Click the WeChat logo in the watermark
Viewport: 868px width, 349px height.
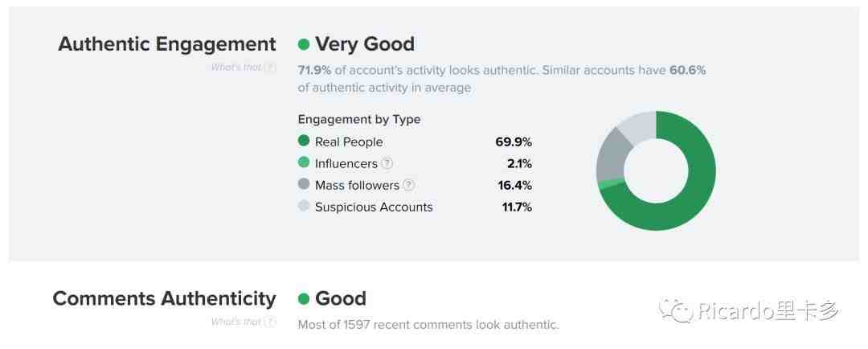point(676,310)
